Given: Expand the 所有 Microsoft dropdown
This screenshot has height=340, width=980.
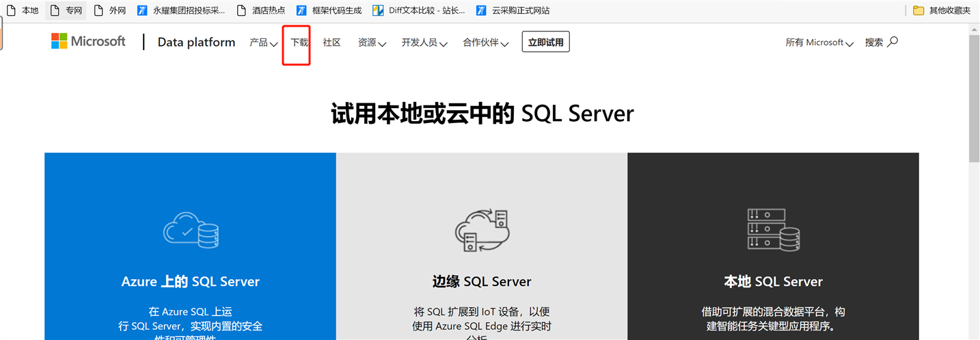Looking at the screenshot, I should pyautogui.click(x=819, y=42).
